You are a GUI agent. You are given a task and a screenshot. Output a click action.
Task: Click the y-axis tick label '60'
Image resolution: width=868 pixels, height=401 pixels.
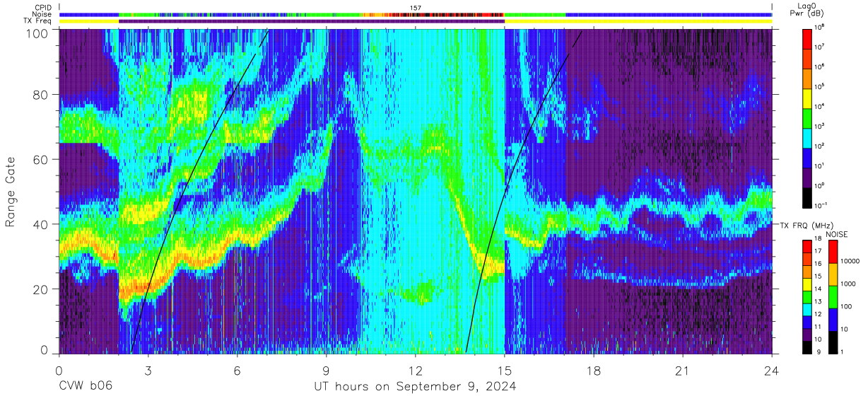point(42,160)
